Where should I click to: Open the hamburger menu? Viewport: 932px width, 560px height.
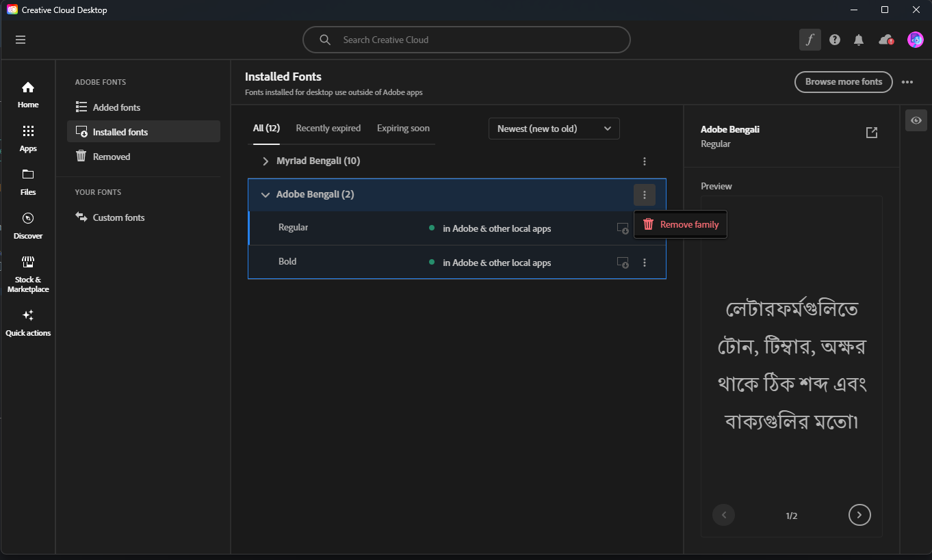click(21, 40)
